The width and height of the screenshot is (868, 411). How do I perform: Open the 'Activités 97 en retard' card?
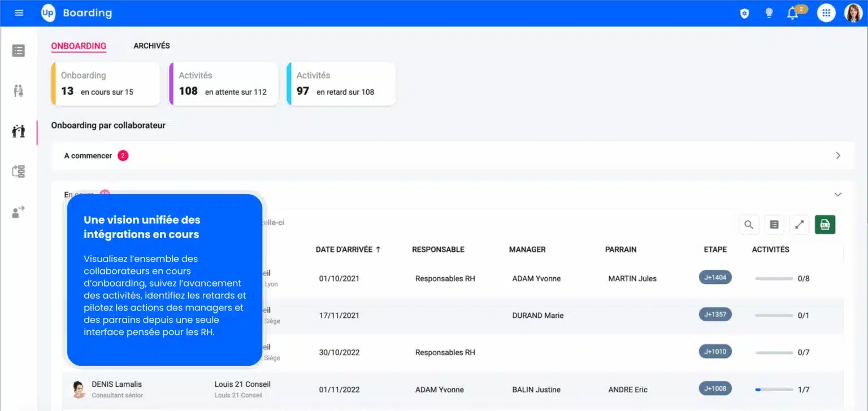(x=341, y=84)
